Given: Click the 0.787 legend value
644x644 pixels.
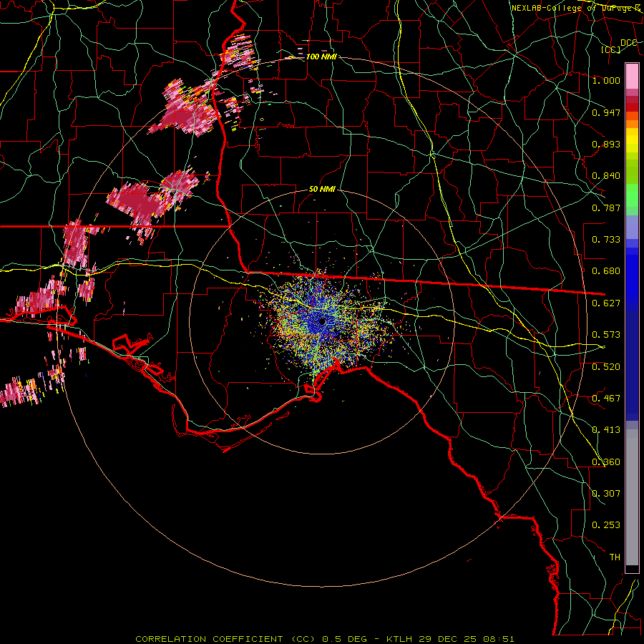Looking at the screenshot, I should [x=606, y=208].
